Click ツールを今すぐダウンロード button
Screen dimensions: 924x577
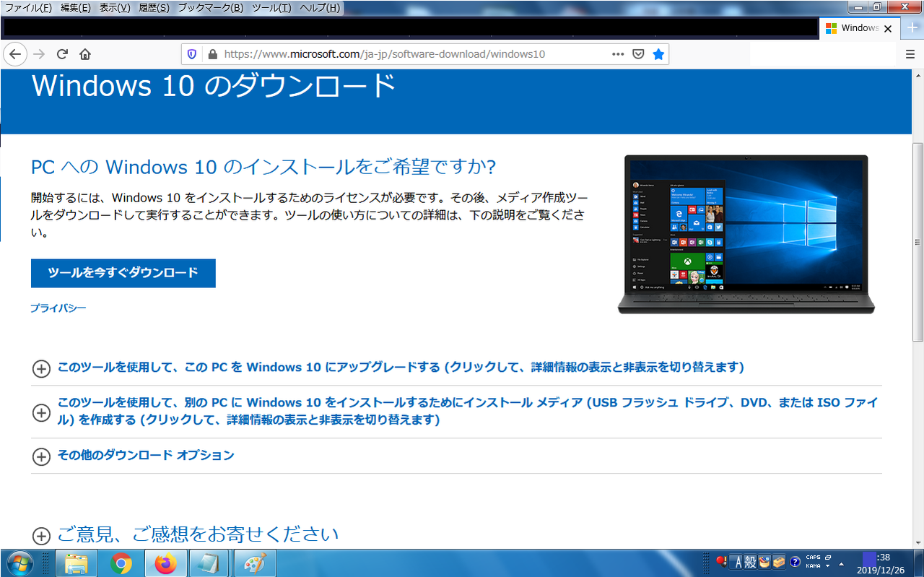click(x=123, y=273)
